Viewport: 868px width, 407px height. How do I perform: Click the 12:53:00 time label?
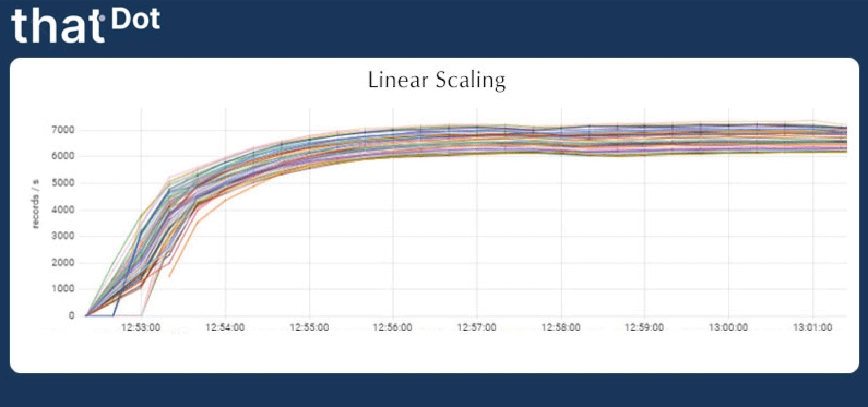(x=141, y=327)
